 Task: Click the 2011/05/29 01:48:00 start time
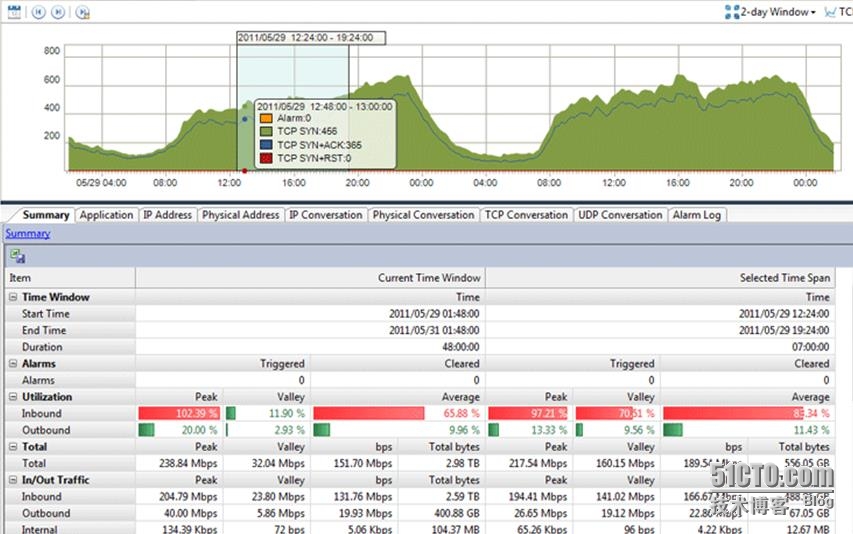(x=434, y=314)
